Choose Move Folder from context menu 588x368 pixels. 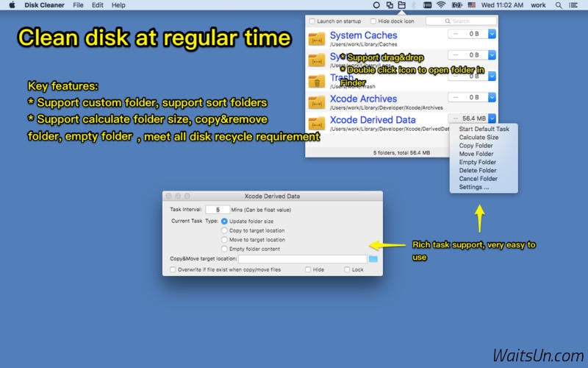click(484, 154)
